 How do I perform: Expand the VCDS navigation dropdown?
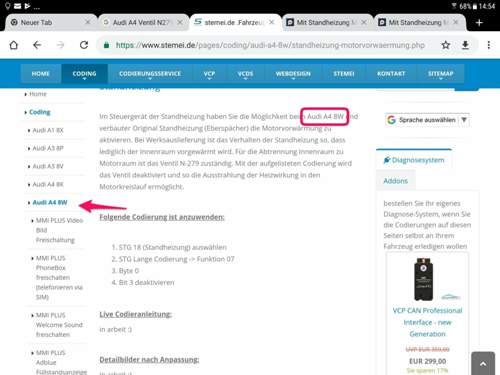coord(245,74)
